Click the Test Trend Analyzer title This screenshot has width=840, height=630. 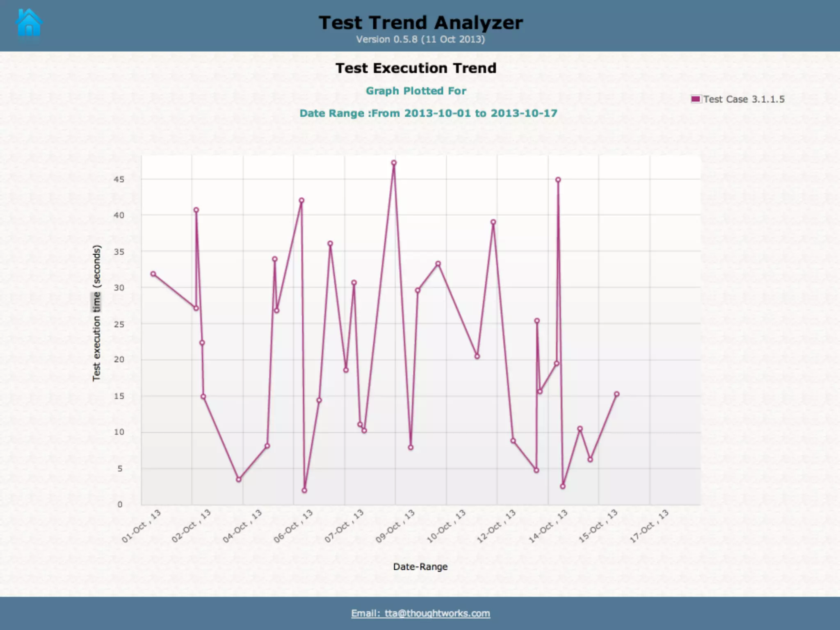point(420,23)
